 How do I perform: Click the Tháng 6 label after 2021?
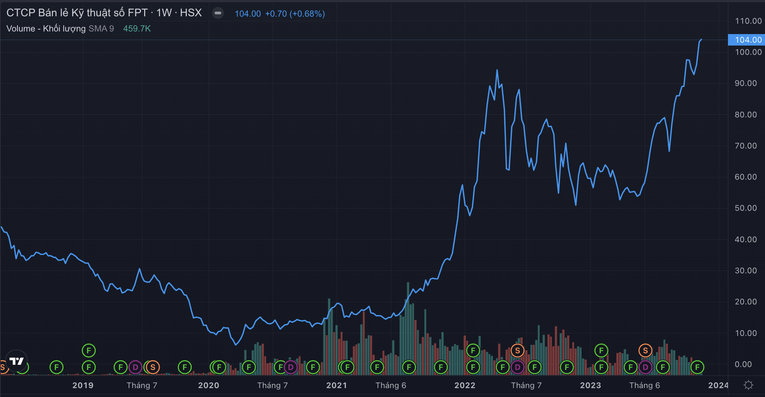click(x=391, y=385)
